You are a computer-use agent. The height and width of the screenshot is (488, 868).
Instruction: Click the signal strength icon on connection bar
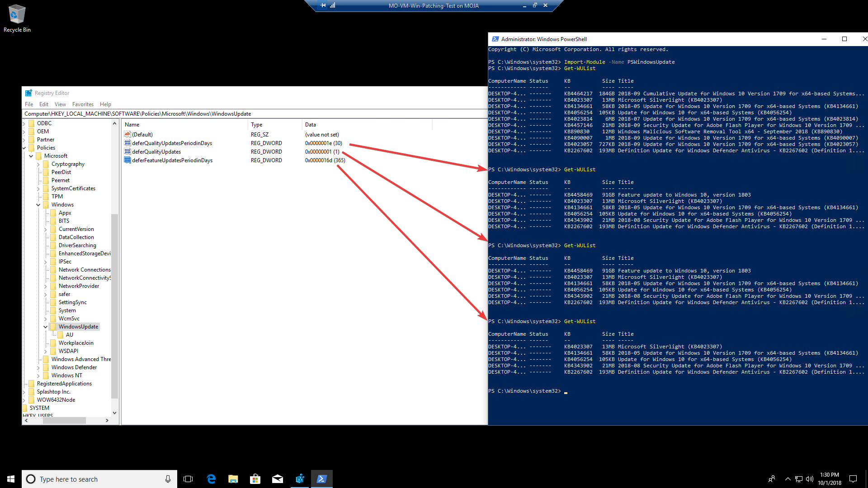[x=333, y=5]
